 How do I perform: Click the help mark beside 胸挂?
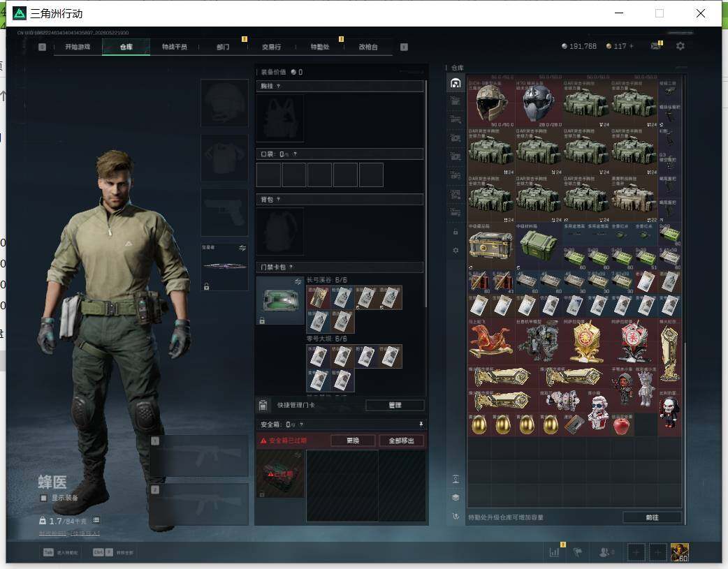tap(278, 87)
